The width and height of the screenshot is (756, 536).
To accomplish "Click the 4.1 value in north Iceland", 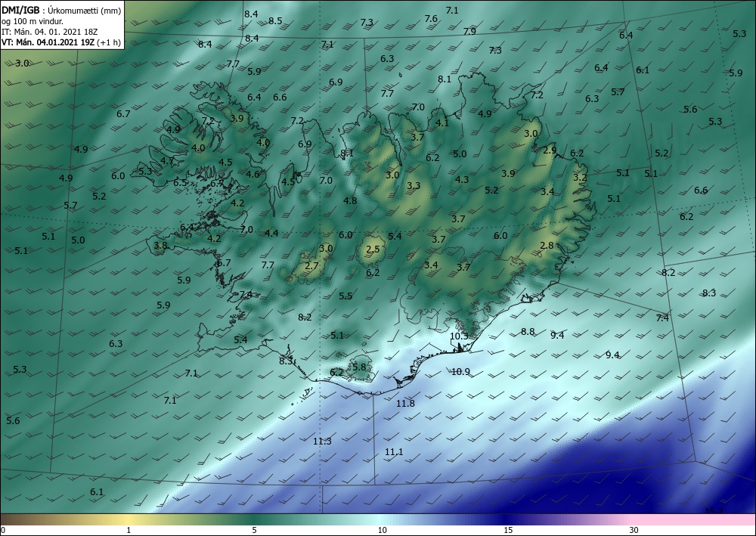I will tap(442, 123).
